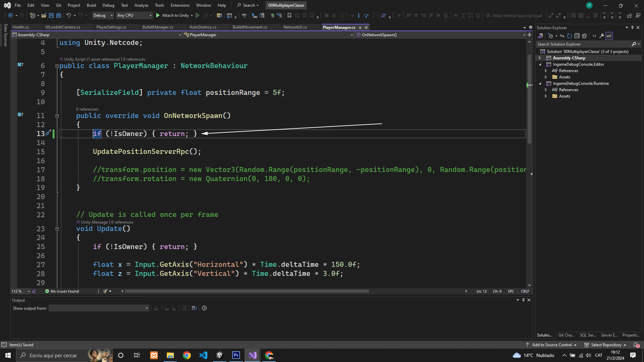Screen dimensions: 644x362
Task: Click the Save All toolbar icon
Action: coord(59,15)
